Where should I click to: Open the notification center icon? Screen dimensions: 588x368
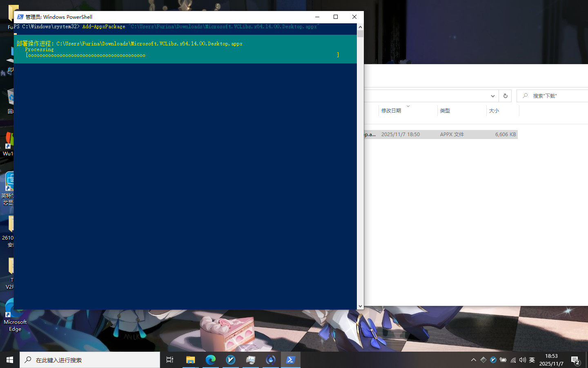coord(575,360)
